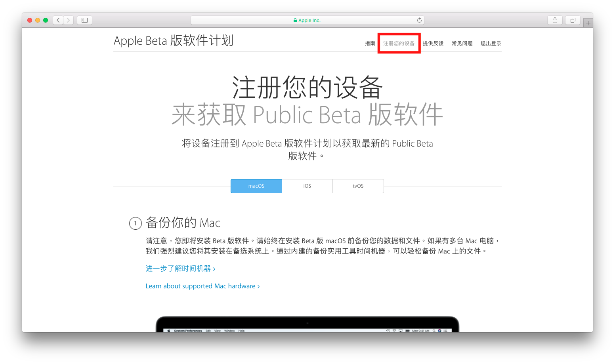The height and width of the screenshot is (364, 615).
Task: Show all tabs overview button
Action: pos(573,20)
